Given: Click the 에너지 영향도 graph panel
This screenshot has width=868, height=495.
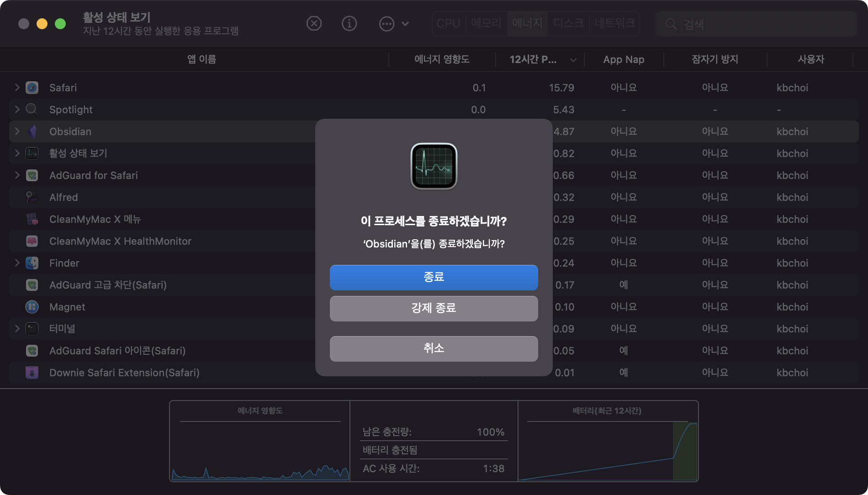Looking at the screenshot, I should pos(260,441).
